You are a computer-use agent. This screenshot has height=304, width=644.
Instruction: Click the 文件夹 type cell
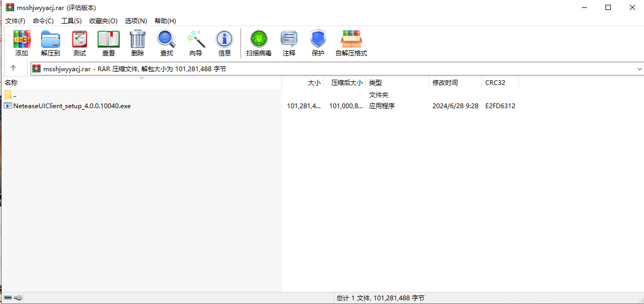(379, 95)
